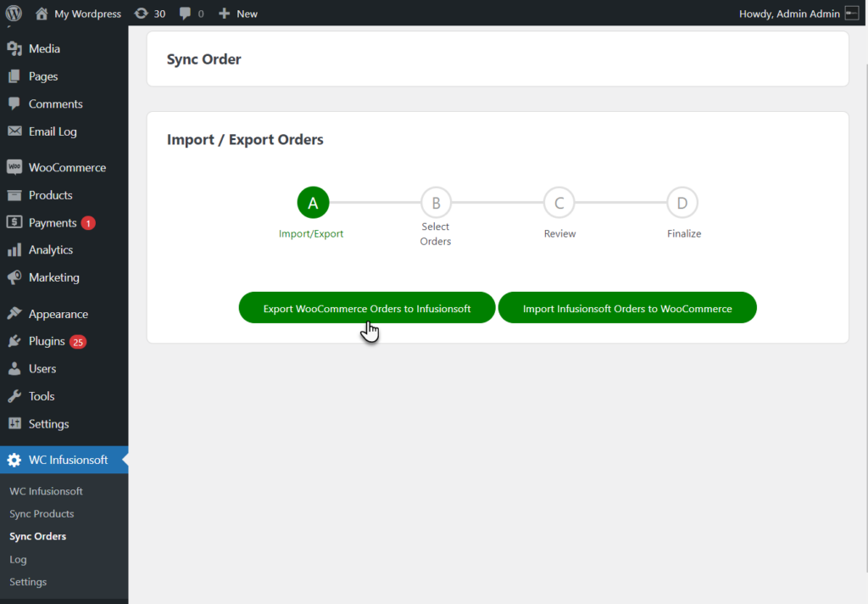
Task: Click the Plugins update badge 25
Action: point(78,342)
